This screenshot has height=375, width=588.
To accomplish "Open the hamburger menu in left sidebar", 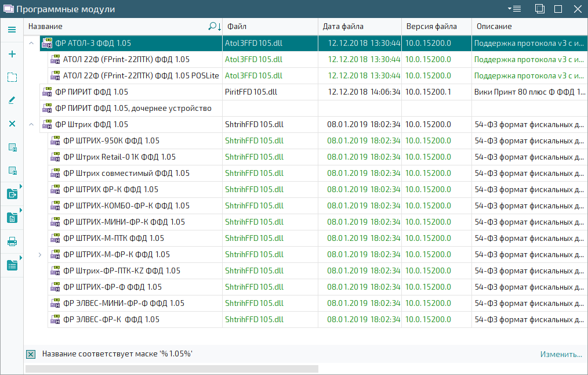I will tap(12, 30).
